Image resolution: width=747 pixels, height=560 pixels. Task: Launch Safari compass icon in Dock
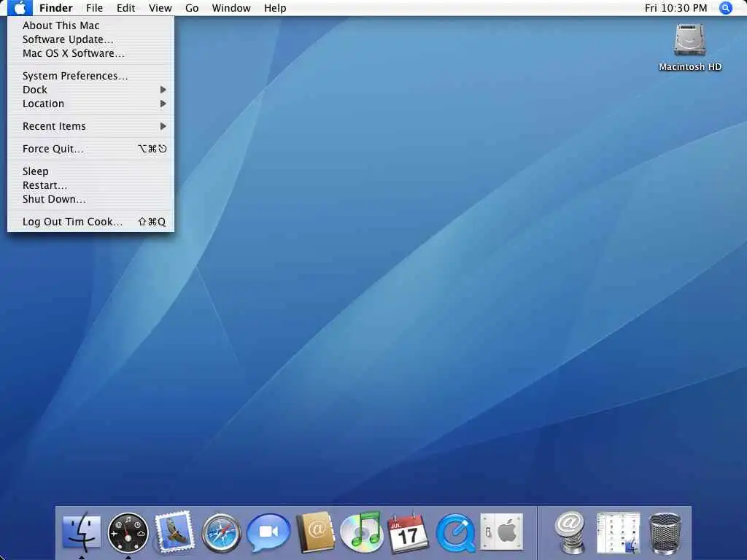click(x=221, y=532)
